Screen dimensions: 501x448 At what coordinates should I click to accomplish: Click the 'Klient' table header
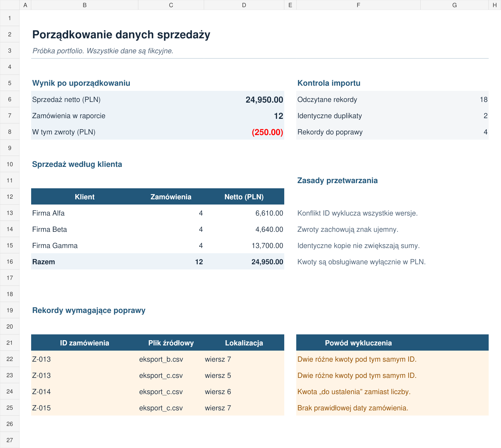click(85, 197)
